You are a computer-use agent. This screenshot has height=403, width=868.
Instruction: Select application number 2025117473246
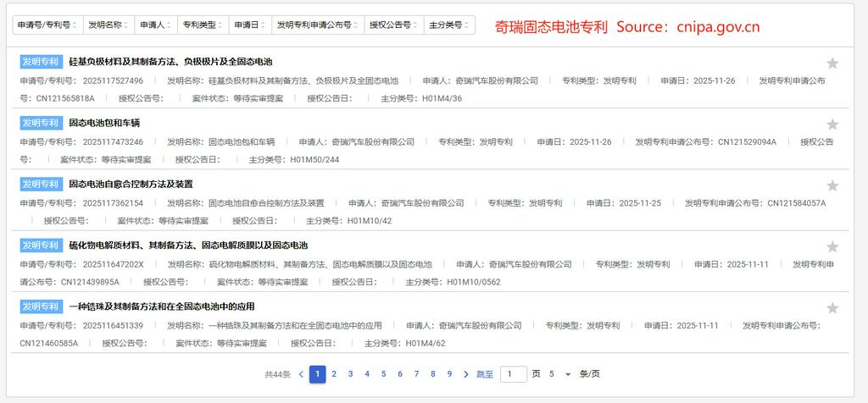tap(113, 142)
